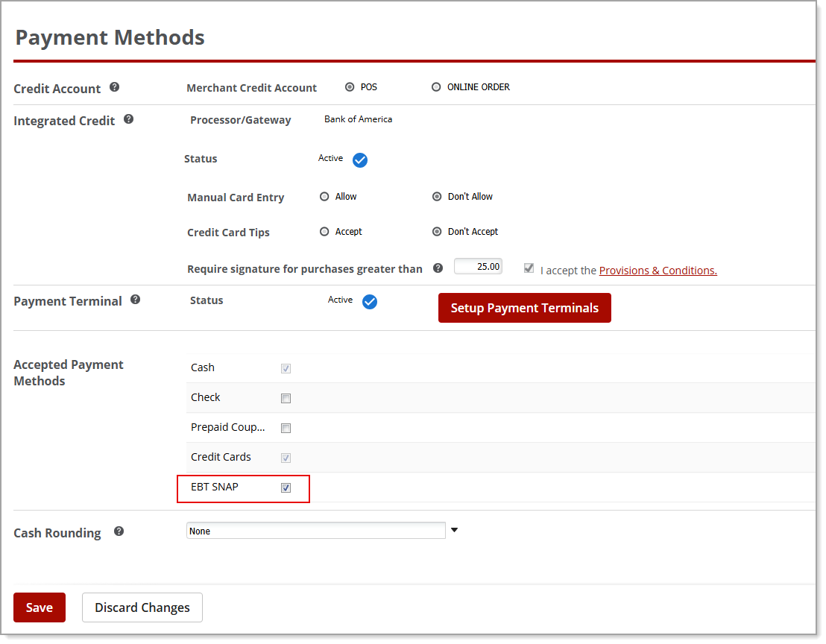Open the Cash Rounding dropdown arrow

coord(454,529)
